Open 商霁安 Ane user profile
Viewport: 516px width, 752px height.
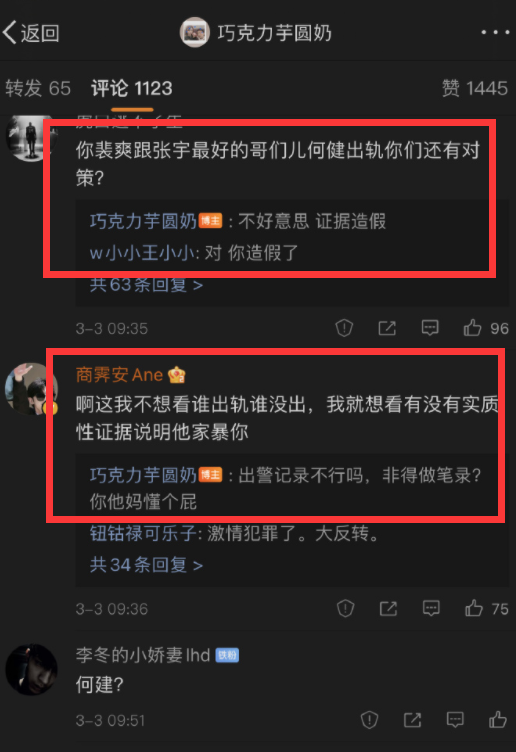(119, 375)
